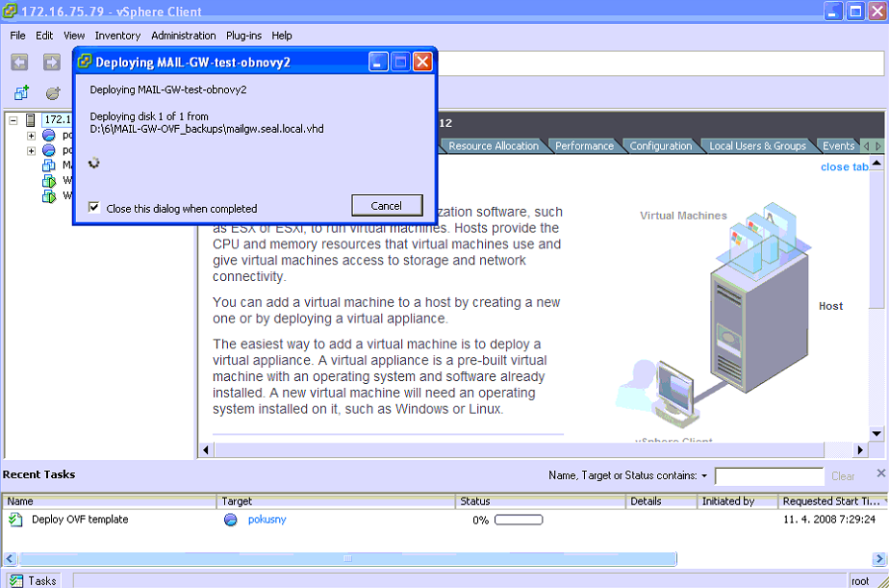Close the Recent Tasks panel with X
Viewport: 889px width, 588px height.
pos(880,473)
